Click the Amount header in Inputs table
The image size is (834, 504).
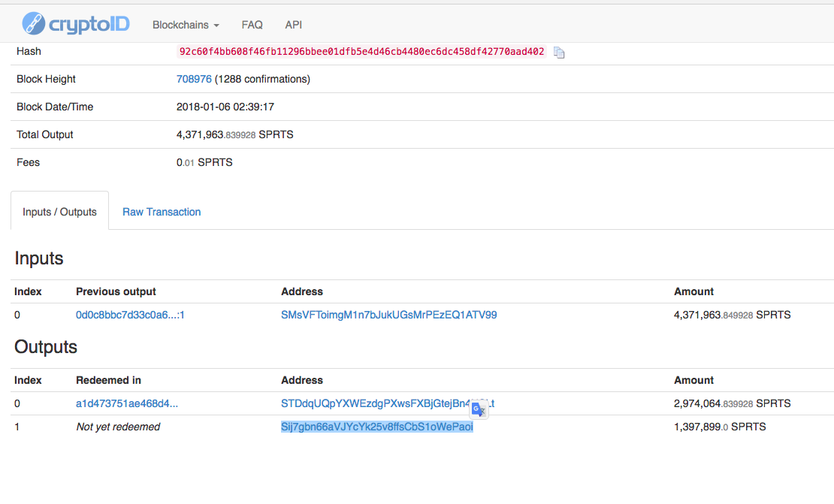tap(693, 291)
